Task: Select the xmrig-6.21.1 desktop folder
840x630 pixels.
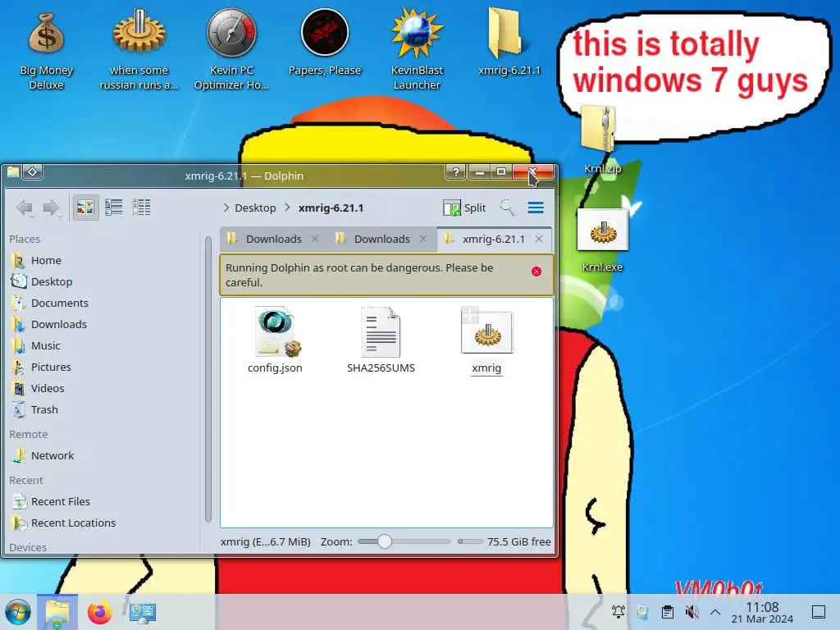Action: coord(509,43)
